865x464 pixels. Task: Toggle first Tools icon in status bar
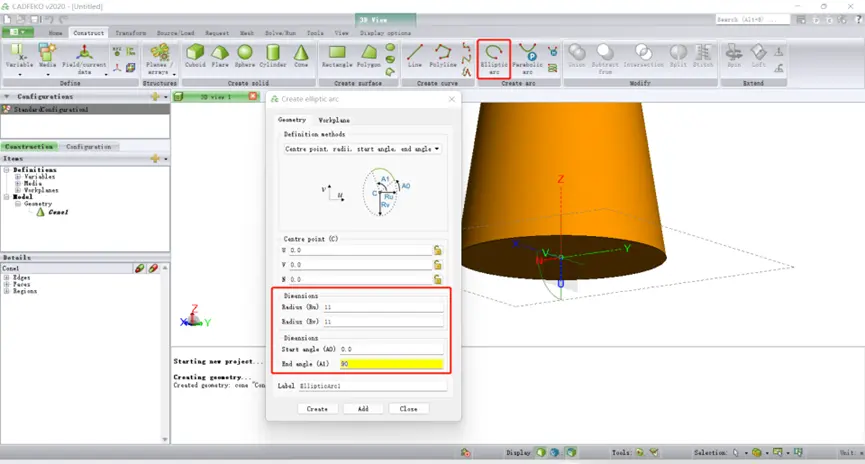tap(639, 452)
